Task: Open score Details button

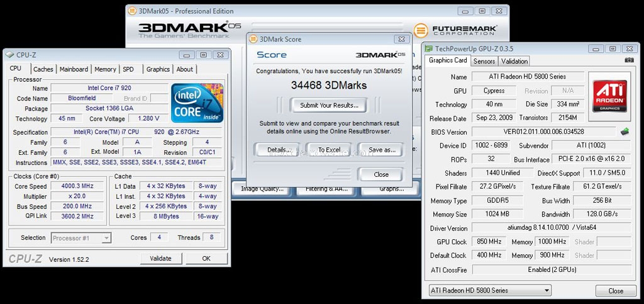Action: point(277,150)
